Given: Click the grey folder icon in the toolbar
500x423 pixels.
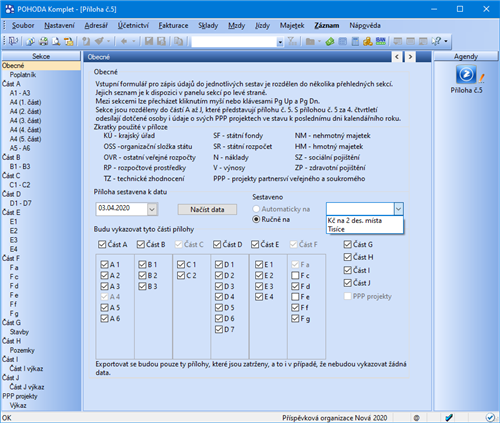Looking at the screenshot, I should click(310, 41).
